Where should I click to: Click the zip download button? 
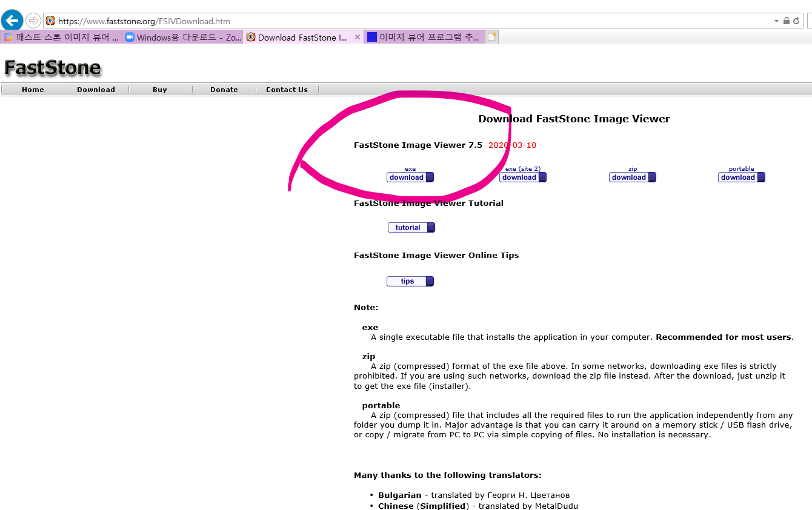click(x=633, y=177)
